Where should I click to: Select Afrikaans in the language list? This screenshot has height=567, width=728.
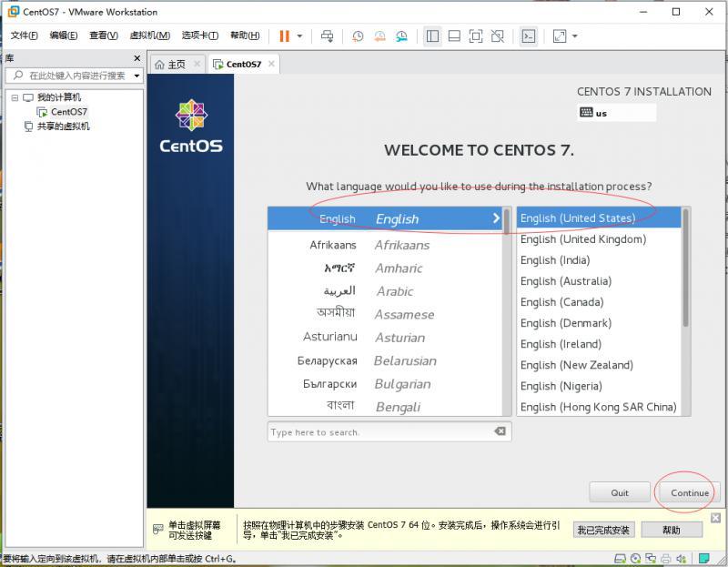[385, 245]
